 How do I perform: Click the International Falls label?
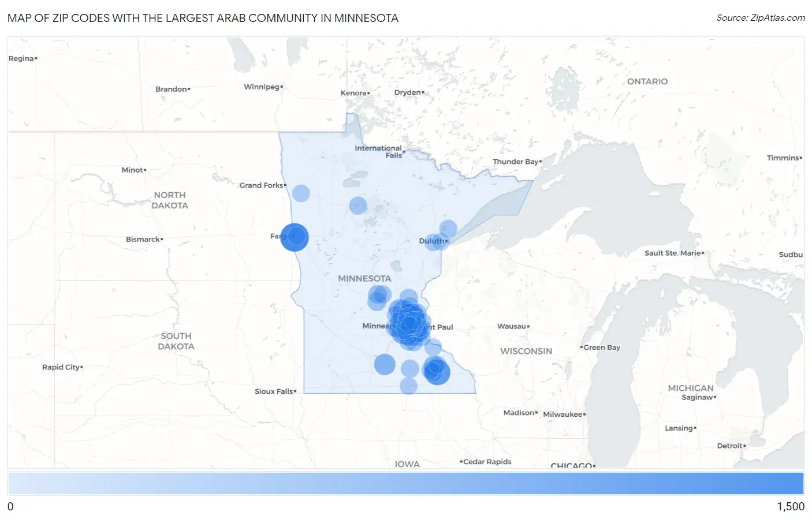(x=379, y=152)
